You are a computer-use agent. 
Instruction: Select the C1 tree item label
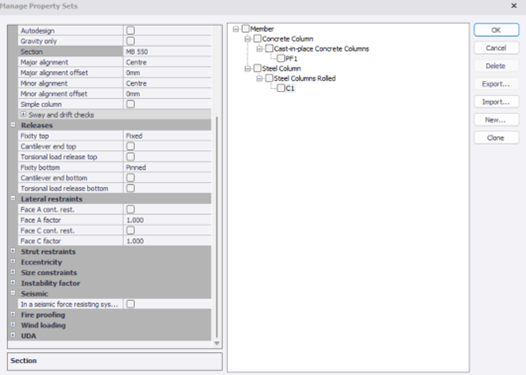click(290, 88)
